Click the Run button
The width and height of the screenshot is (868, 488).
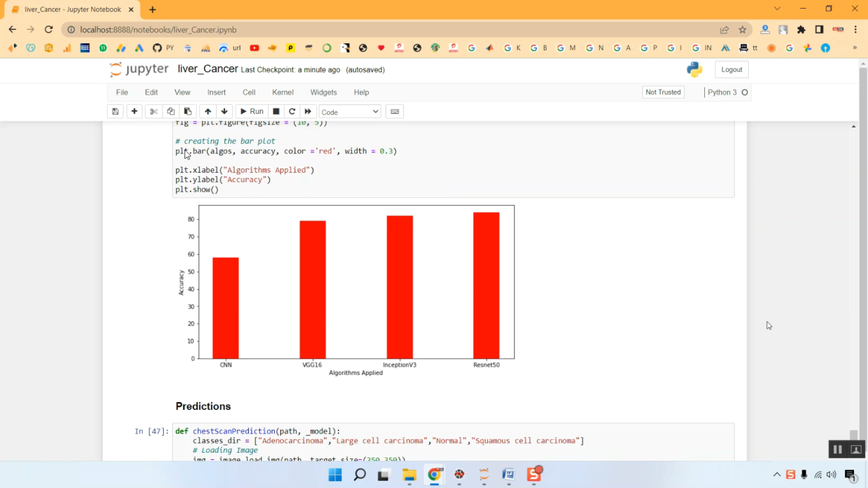252,112
